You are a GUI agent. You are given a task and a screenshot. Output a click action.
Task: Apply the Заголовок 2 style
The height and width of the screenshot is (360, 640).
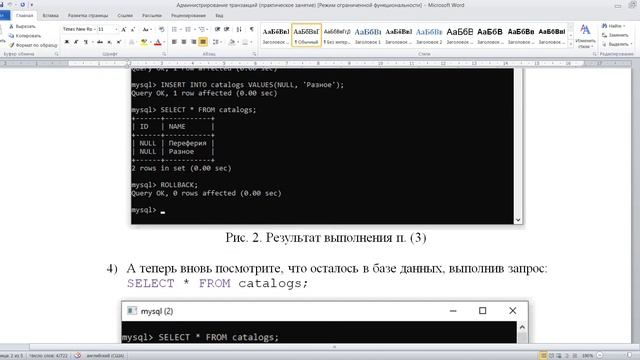click(x=429, y=36)
